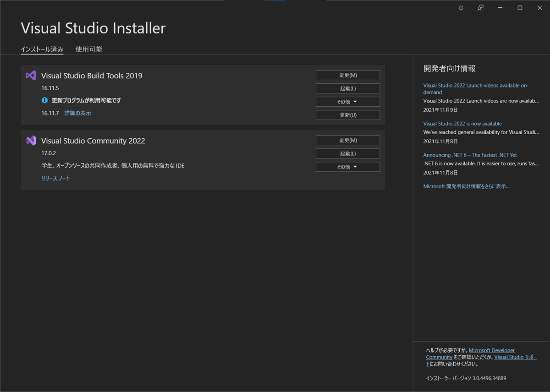
Task: Switch to the 使用可能 tab
Action: click(x=89, y=49)
